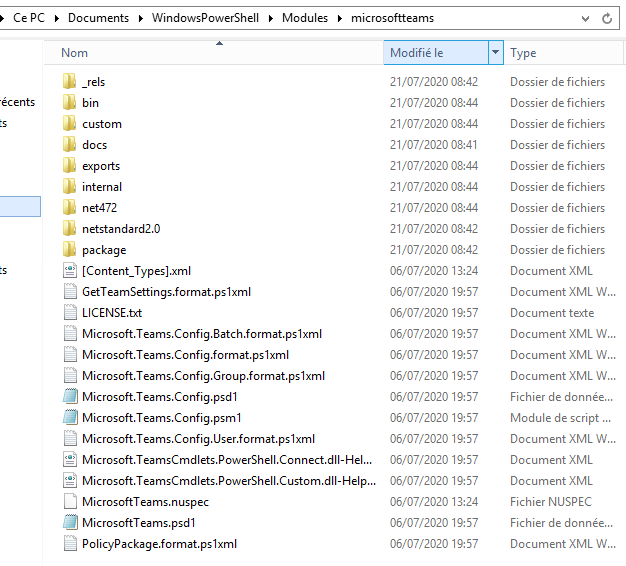Click the GetTeamSettings.format.ps1xml file icon
626x566 pixels.
pyautogui.click(x=70, y=292)
